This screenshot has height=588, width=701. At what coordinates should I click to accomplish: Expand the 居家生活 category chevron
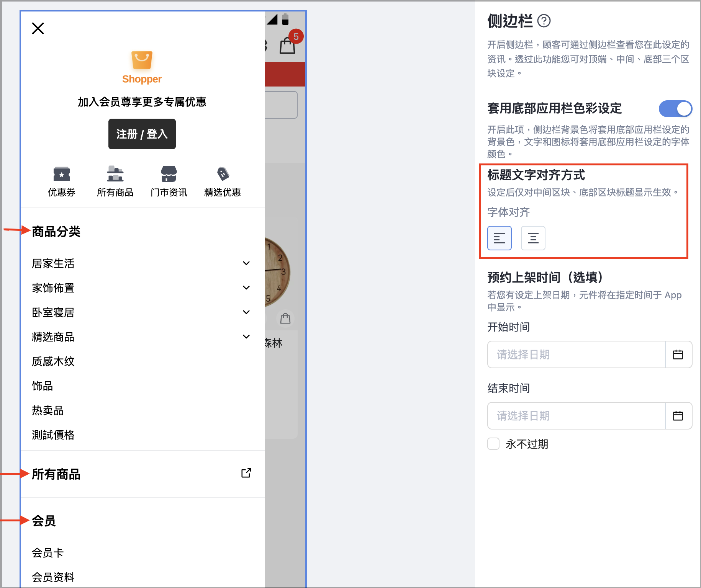(246, 263)
